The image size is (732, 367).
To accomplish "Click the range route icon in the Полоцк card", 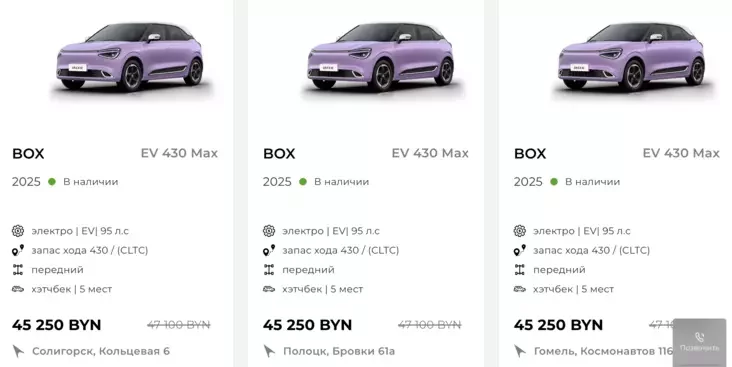I will point(269,250).
